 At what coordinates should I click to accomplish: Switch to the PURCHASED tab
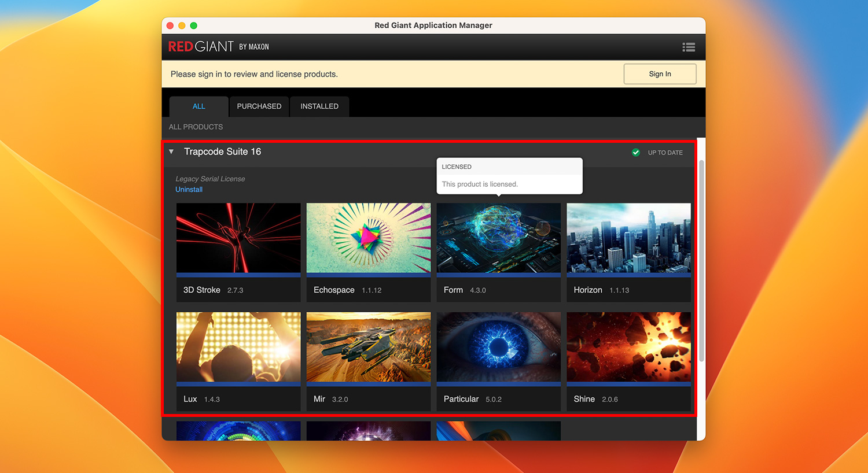[259, 106]
